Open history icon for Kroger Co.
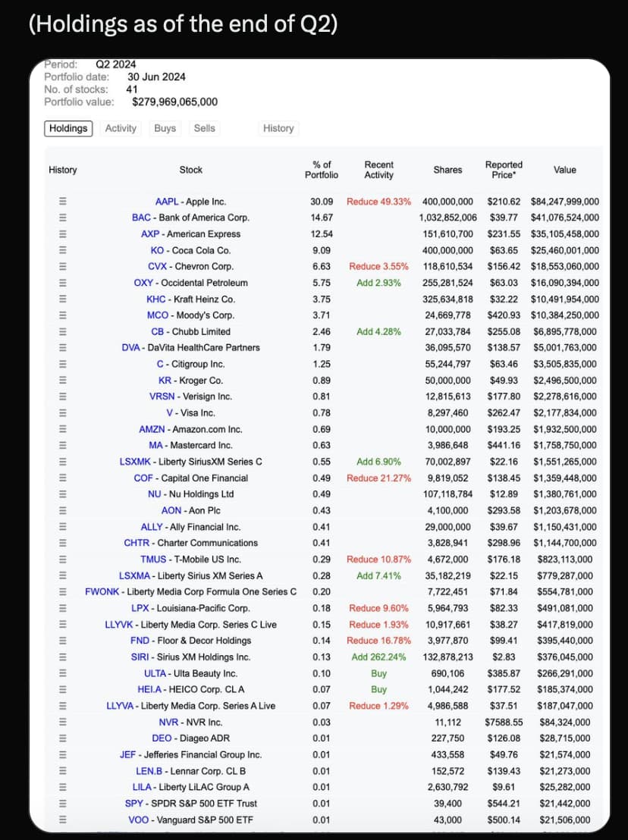The width and height of the screenshot is (628, 840). [x=63, y=381]
